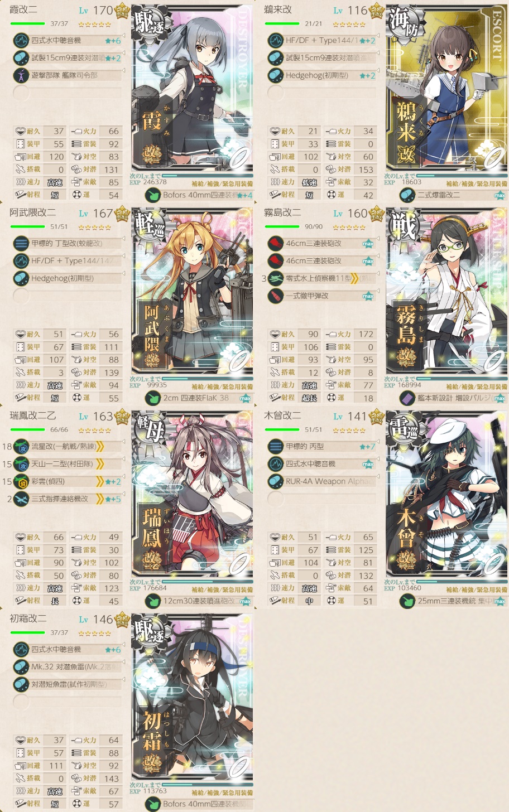
Task: Click the sonar icon beside 四式水中聴音機 on 霞改二
Action: click(21, 40)
